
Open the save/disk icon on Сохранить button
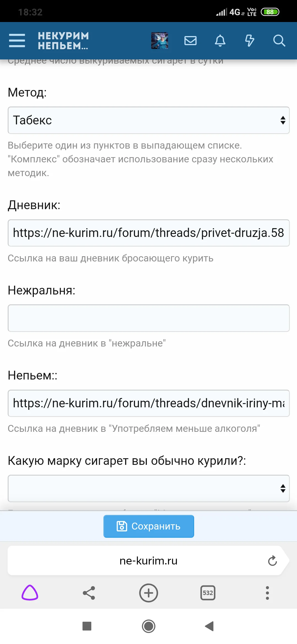(122, 526)
